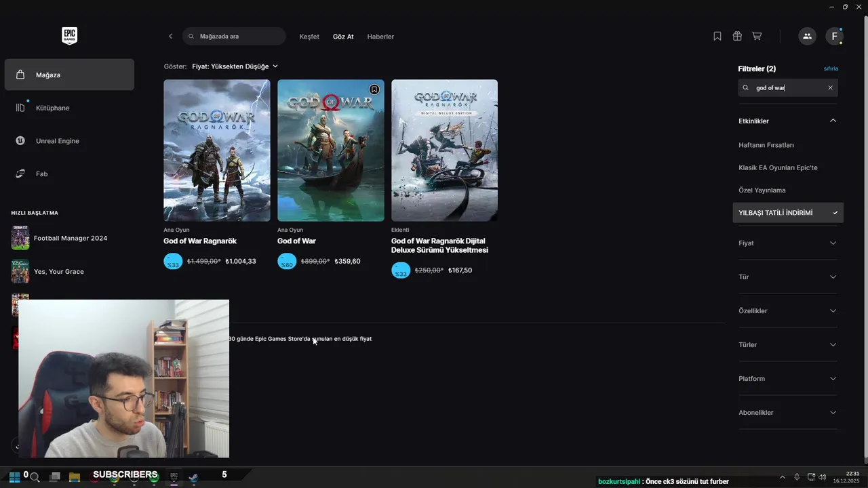Click the Kütüphane grid icon

[20, 107]
